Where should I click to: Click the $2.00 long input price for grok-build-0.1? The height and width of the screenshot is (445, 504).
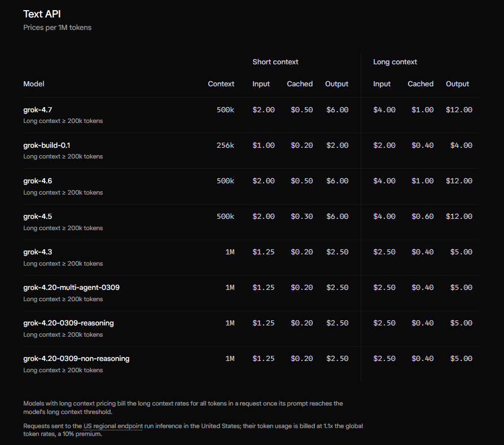pyautogui.click(x=384, y=145)
